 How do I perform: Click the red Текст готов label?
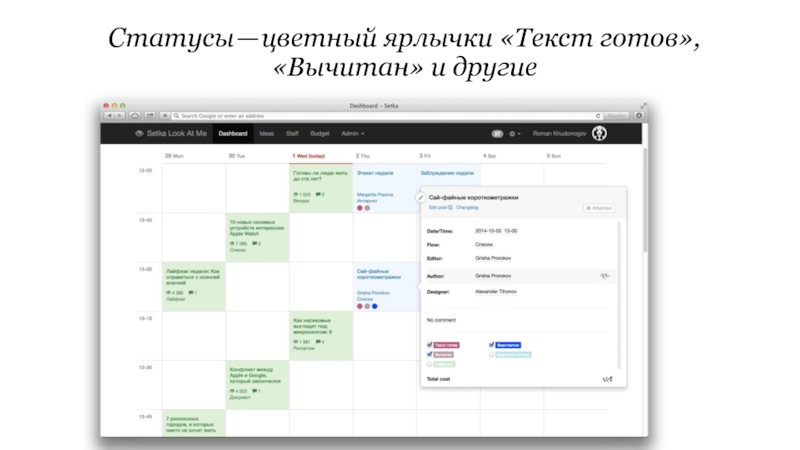446,345
